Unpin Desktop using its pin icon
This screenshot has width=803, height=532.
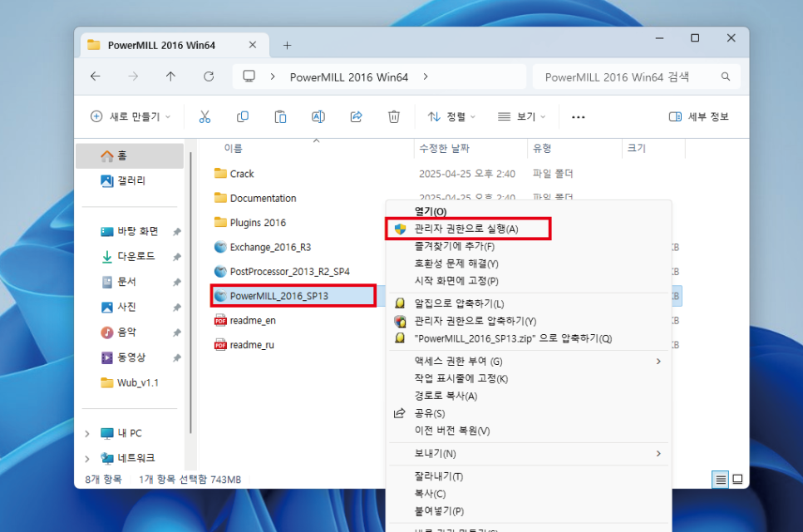click(x=177, y=232)
